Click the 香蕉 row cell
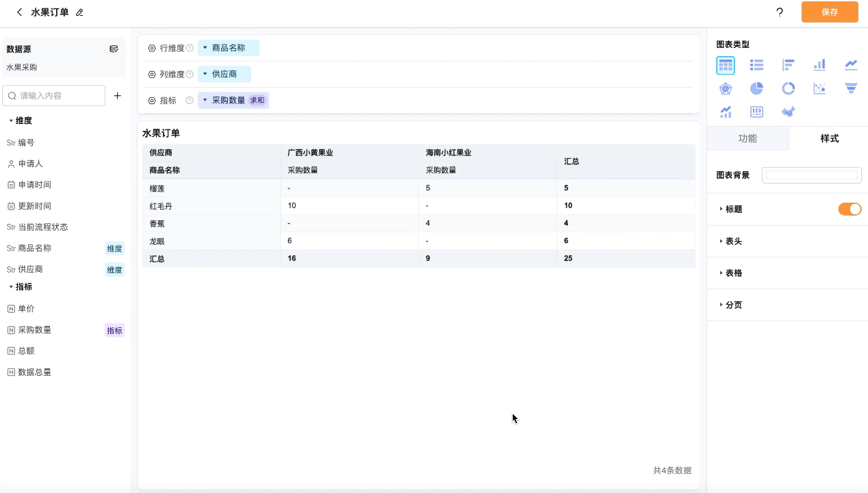 [x=212, y=224]
